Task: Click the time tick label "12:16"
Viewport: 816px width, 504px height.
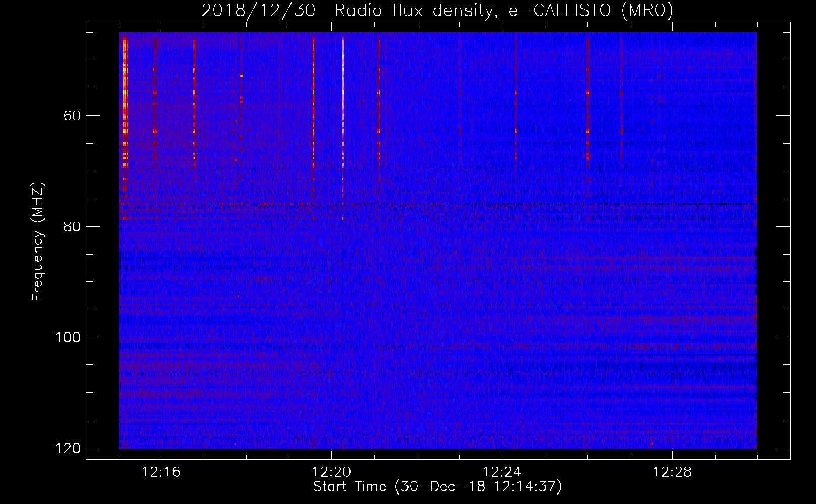Action: (x=161, y=472)
